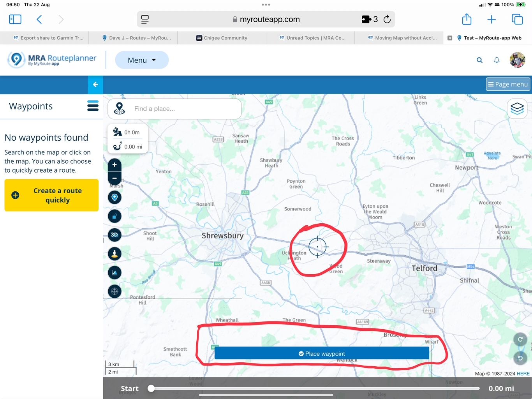This screenshot has height=399, width=532.
Task: Open the user profile avatar
Action: 517,60
